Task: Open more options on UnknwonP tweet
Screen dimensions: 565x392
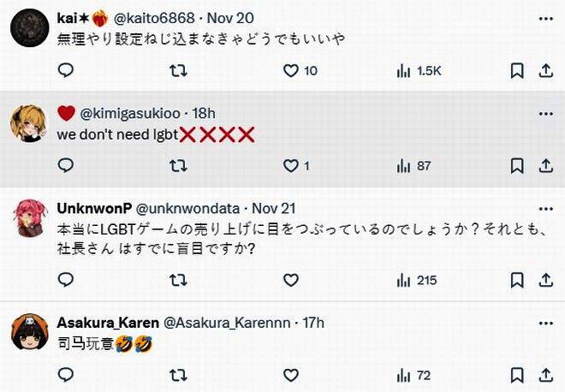Action: pyautogui.click(x=545, y=208)
